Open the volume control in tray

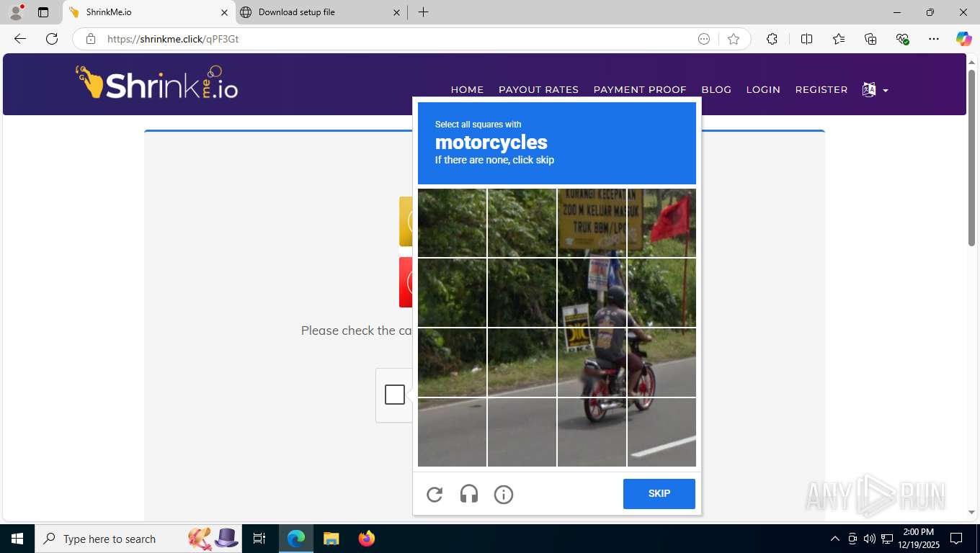point(870,539)
